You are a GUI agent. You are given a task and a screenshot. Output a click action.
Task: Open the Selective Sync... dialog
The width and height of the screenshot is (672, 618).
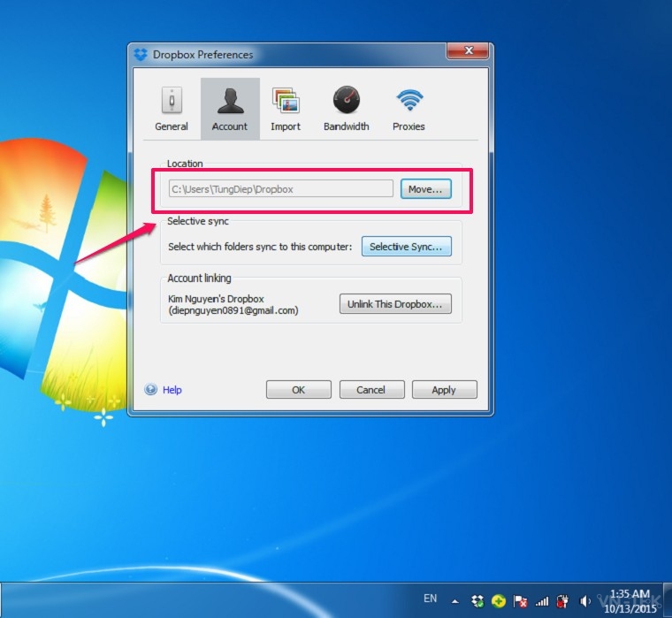pos(406,247)
